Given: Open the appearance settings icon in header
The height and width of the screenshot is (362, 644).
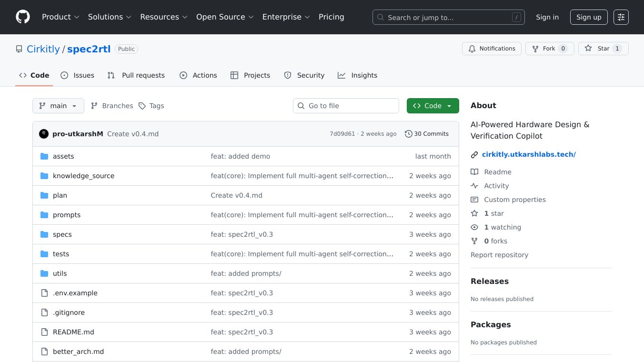Looking at the screenshot, I should click(x=621, y=17).
